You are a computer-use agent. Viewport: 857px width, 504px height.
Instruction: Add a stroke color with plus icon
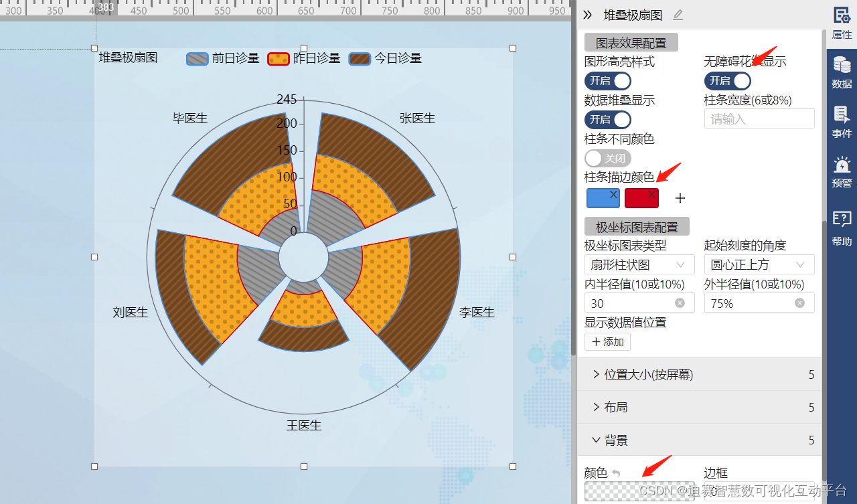click(680, 198)
